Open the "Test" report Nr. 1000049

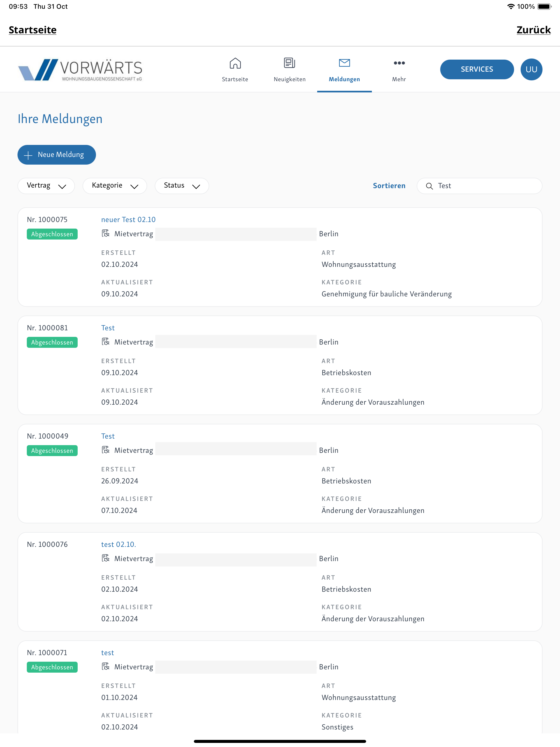pyautogui.click(x=108, y=436)
